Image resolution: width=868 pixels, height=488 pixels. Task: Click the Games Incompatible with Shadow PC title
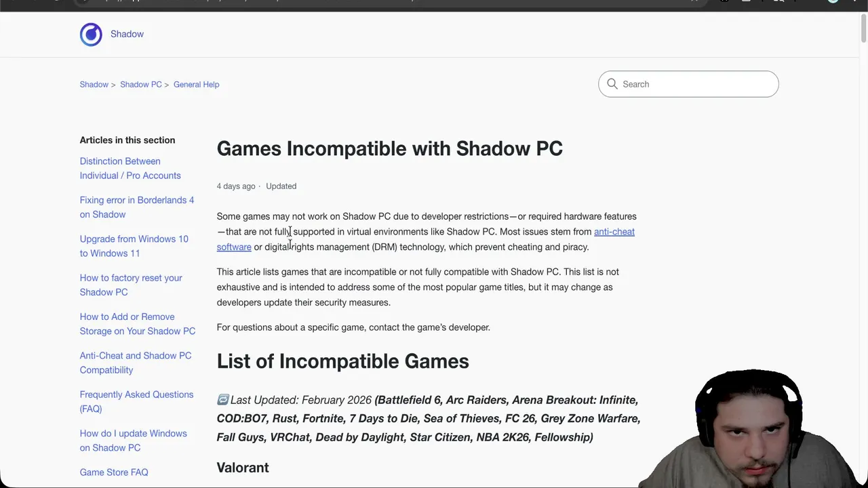[x=389, y=148]
